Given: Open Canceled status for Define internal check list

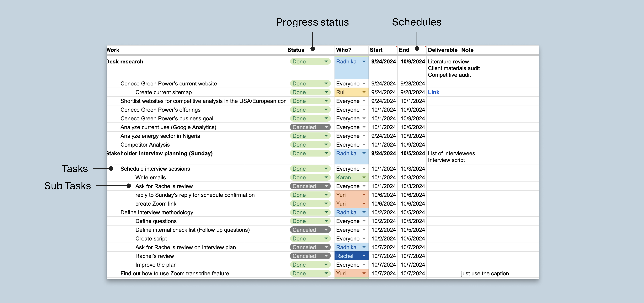Looking at the screenshot, I should pyautogui.click(x=310, y=230).
